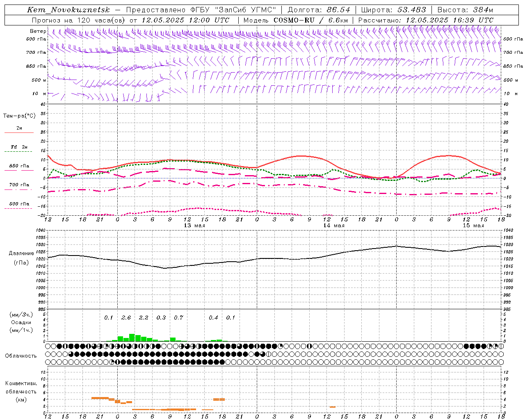Click the '14 мая' date marker
Image resolution: width=525 pixels, height=420 pixels.
point(334,226)
